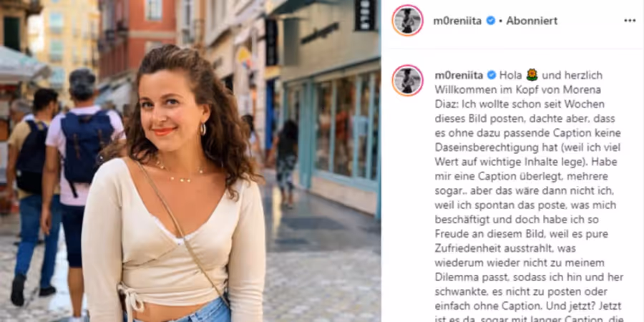Click the header profile avatar of m0reniita
The height and width of the screenshot is (322, 644).
tap(407, 21)
